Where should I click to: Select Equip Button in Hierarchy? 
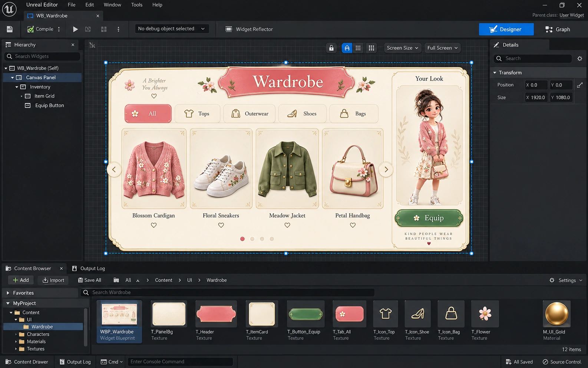tap(44, 105)
